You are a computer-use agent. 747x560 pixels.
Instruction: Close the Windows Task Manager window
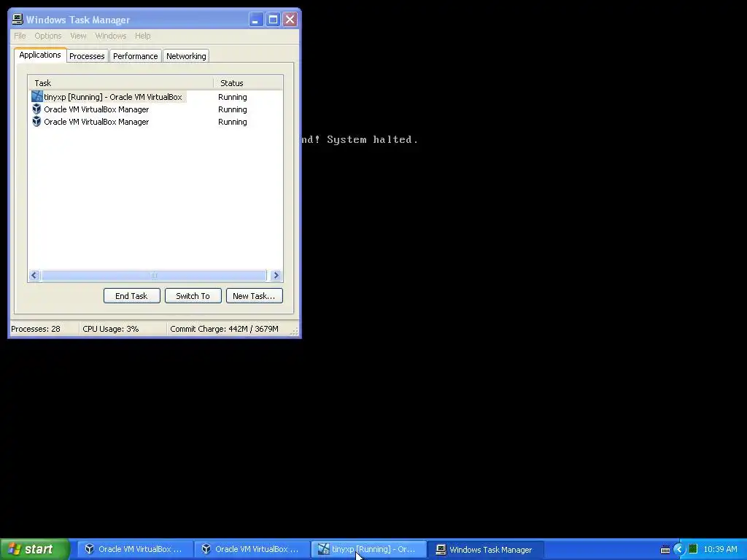tap(290, 20)
